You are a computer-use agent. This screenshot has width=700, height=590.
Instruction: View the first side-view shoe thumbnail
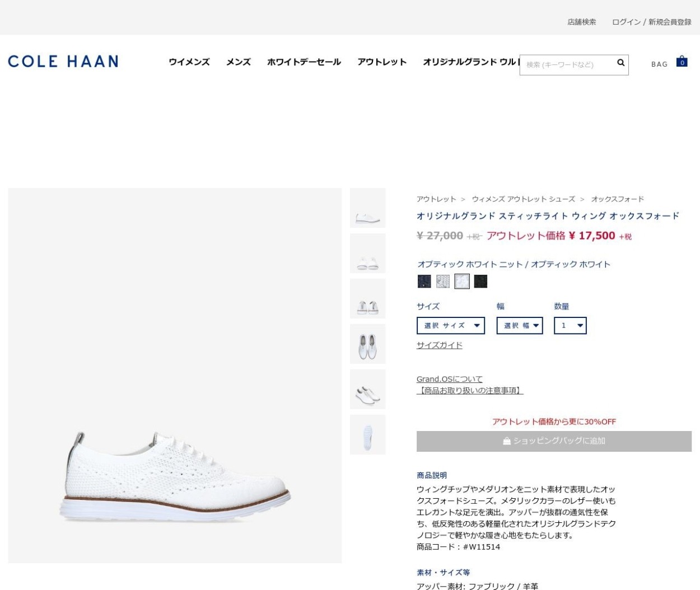[x=368, y=208]
